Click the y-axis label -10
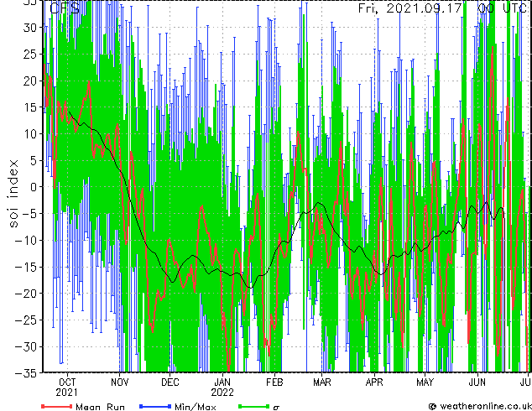 click(27, 240)
